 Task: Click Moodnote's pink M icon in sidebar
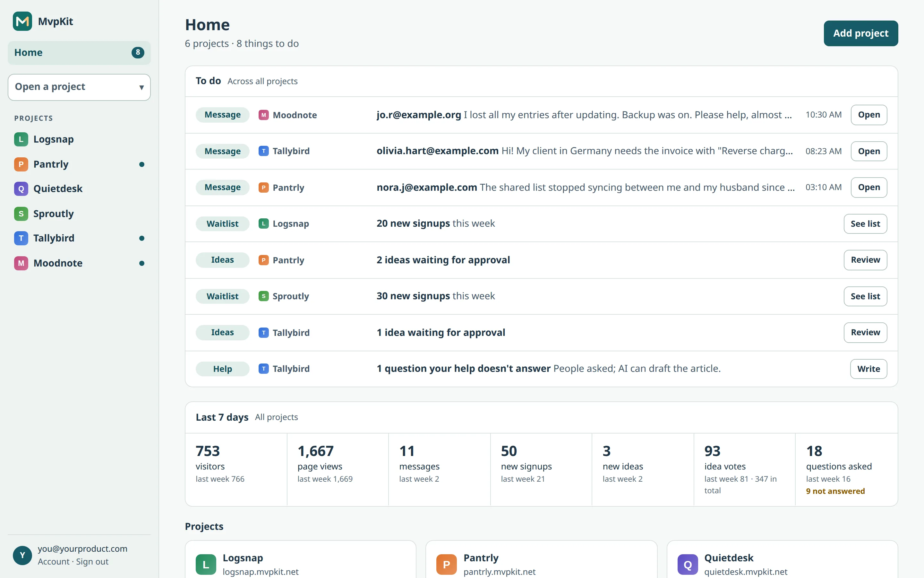(x=21, y=263)
